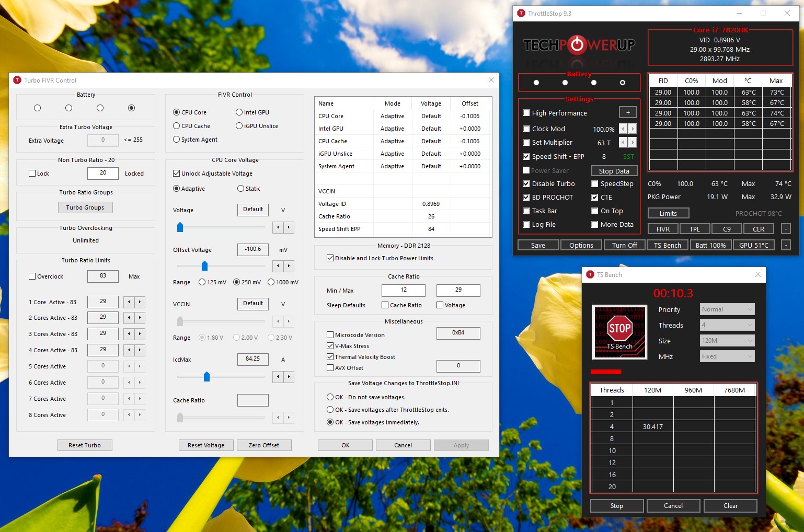The image size is (804, 532).
Task: Toggle Disable Turbo checkbox
Action: pyautogui.click(x=526, y=184)
